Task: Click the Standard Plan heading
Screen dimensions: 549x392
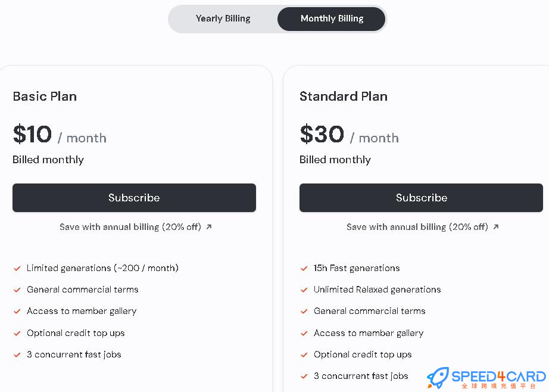Action: (x=344, y=97)
